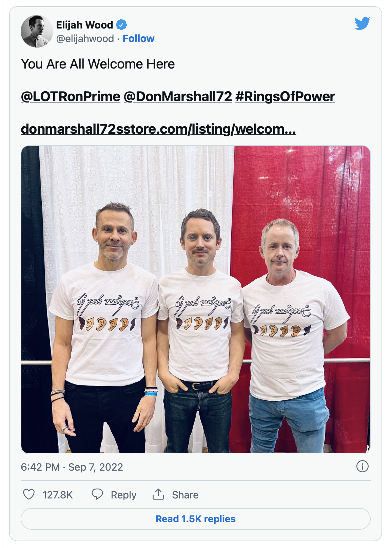Open the @LOTRonPrime mention link

click(x=71, y=97)
